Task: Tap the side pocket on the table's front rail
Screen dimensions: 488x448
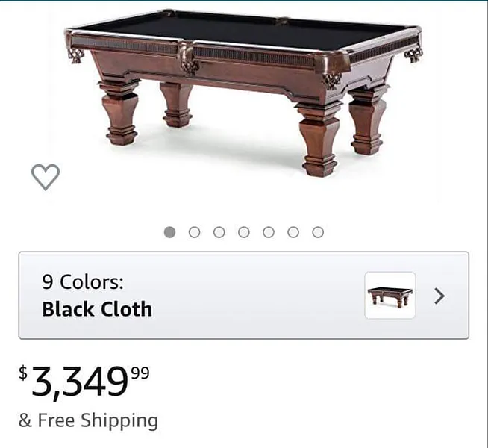Action: click(x=188, y=59)
